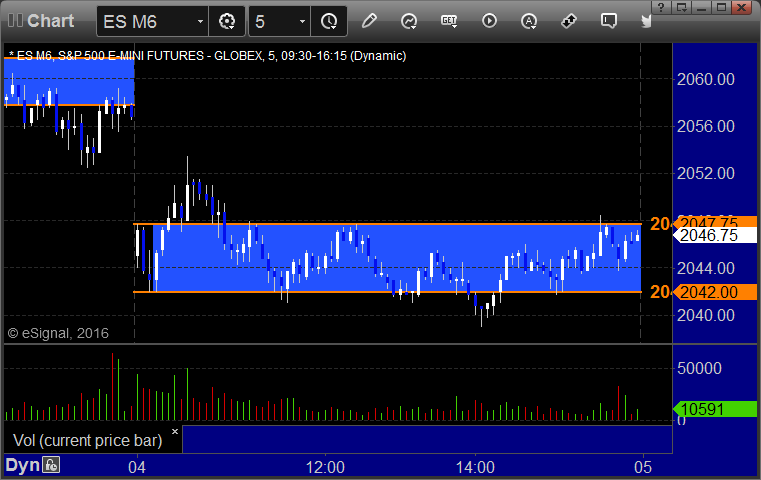Click the upper orange line at 2047.75
The width and height of the screenshot is (761, 480).
point(387,224)
